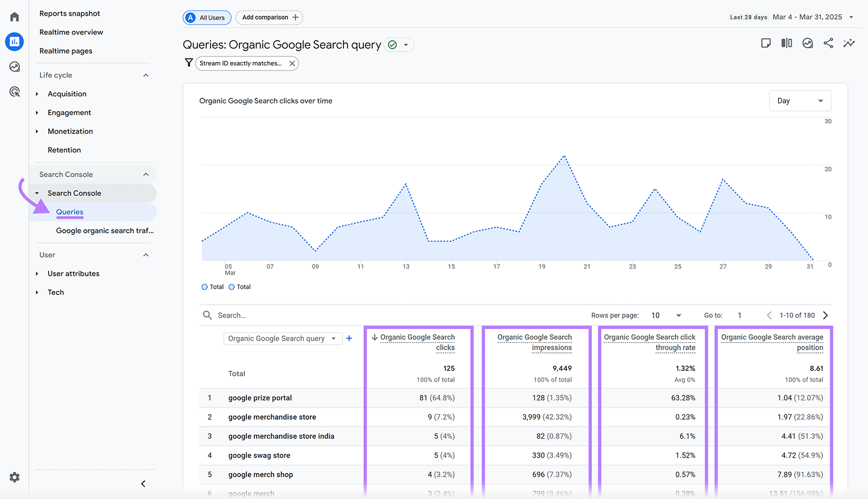The image size is (868, 499).
Task: Toggle the second Total legend entry
Action: click(239, 287)
